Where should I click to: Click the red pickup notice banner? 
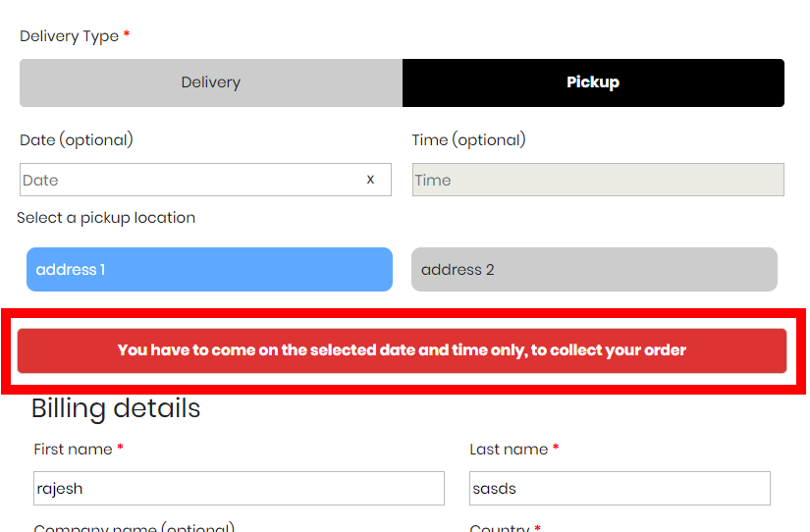tap(402, 350)
